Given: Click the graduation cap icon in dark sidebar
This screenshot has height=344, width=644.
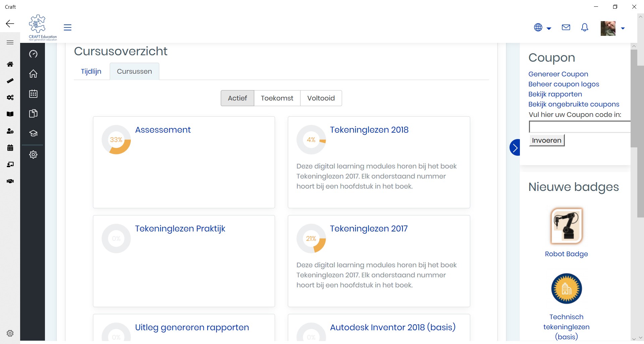Looking at the screenshot, I should tap(33, 134).
